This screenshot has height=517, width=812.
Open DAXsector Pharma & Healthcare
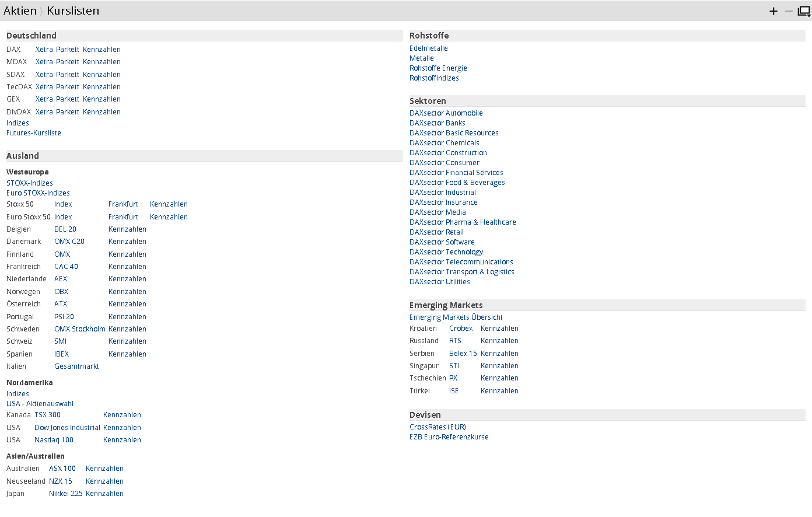pyautogui.click(x=463, y=222)
